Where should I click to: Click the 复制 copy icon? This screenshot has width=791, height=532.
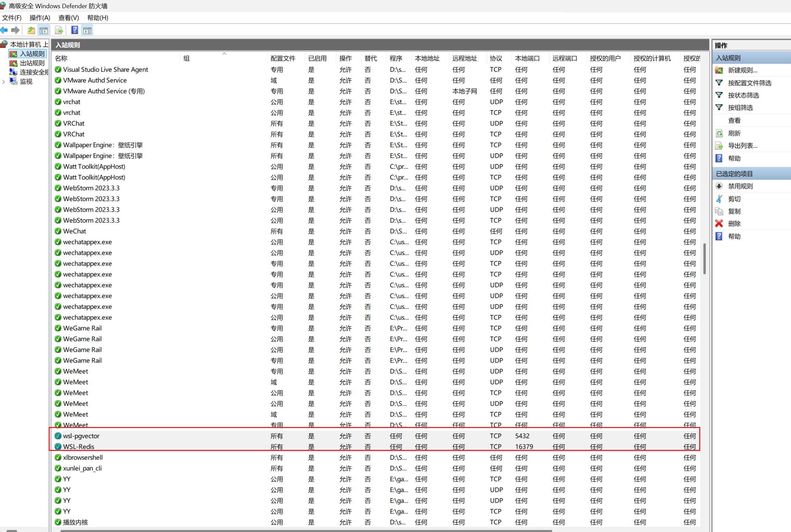[x=719, y=211]
